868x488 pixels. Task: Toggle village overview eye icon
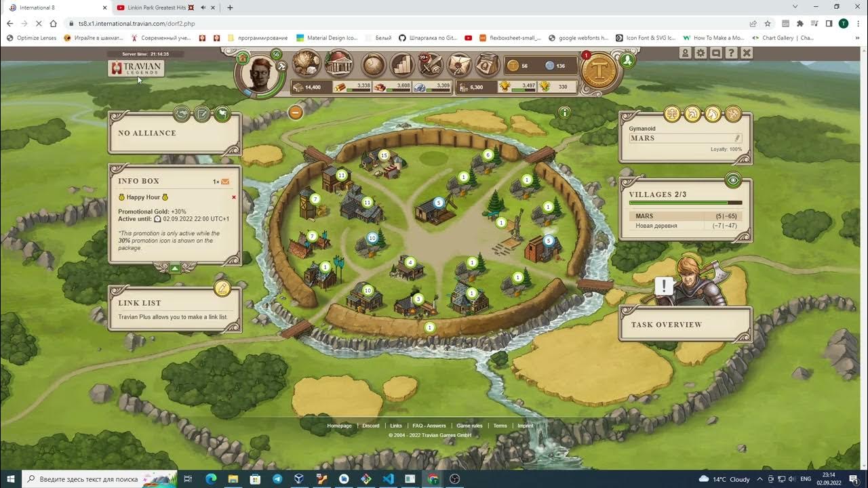pos(733,180)
